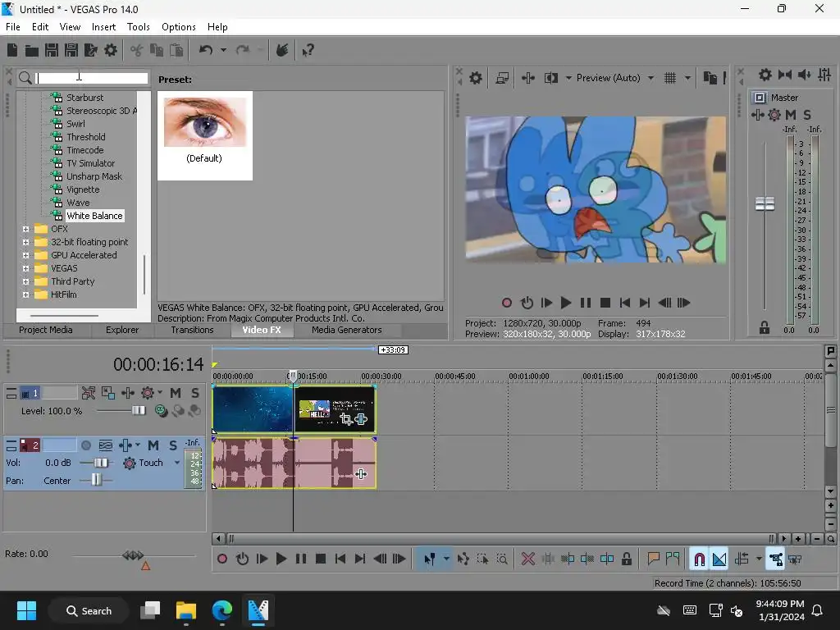Select the Vignette effect in list
This screenshot has height=630, width=840.
pyautogui.click(x=83, y=189)
